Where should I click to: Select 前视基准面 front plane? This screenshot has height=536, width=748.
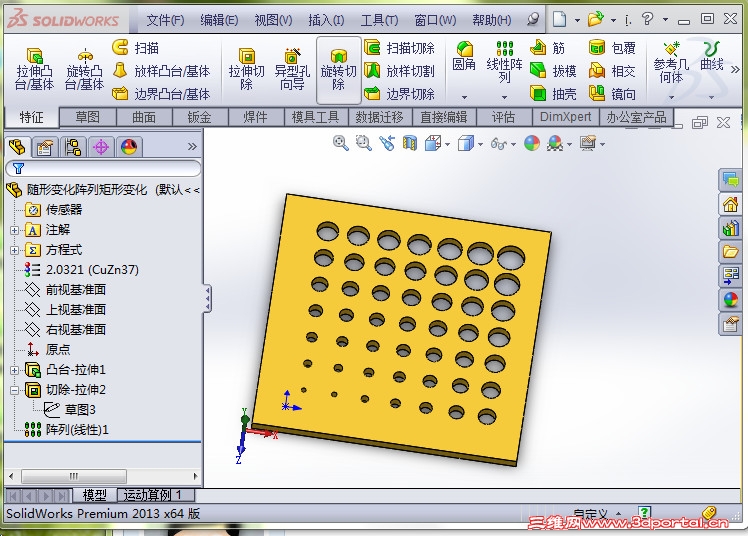point(65,289)
